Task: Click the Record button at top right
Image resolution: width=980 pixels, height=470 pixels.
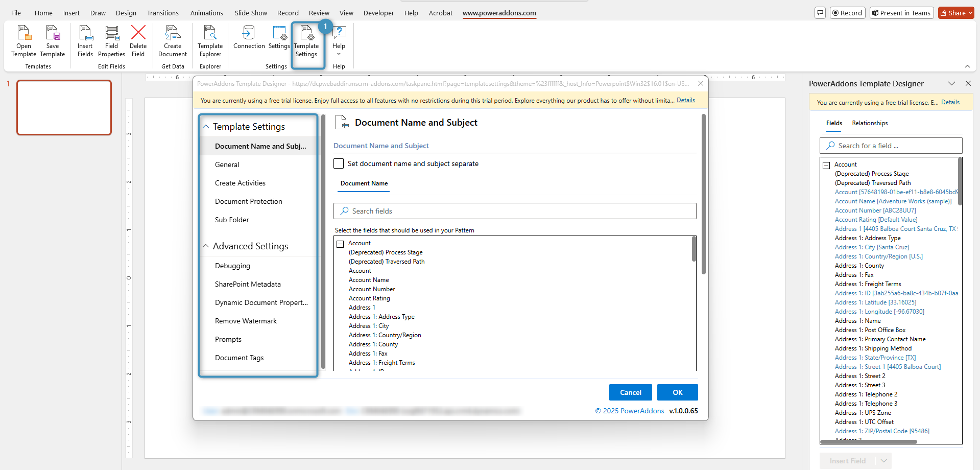Action: tap(847, 13)
